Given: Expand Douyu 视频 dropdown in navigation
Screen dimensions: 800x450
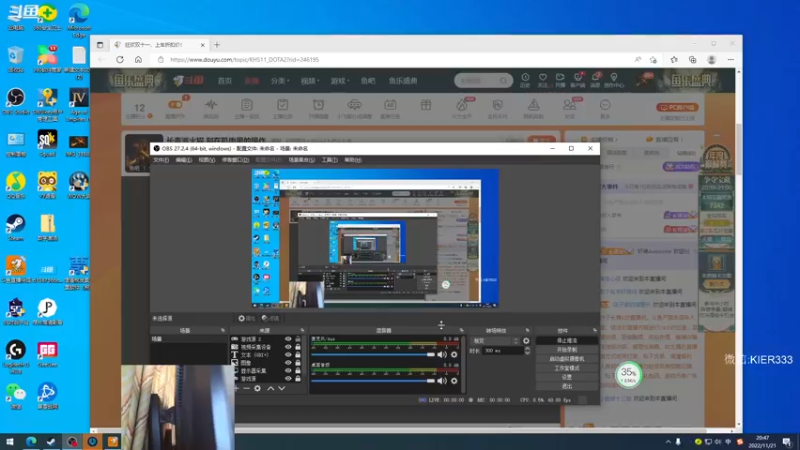Looking at the screenshot, I should pos(309,81).
